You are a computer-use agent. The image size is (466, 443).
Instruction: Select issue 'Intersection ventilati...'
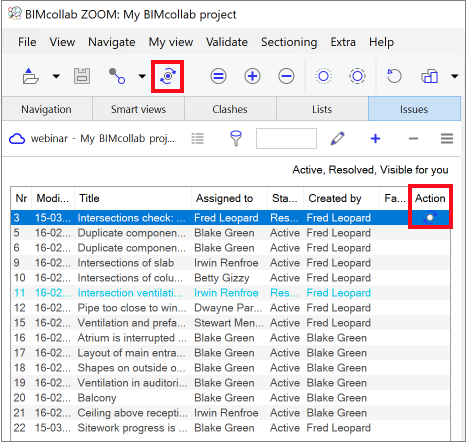click(230, 293)
